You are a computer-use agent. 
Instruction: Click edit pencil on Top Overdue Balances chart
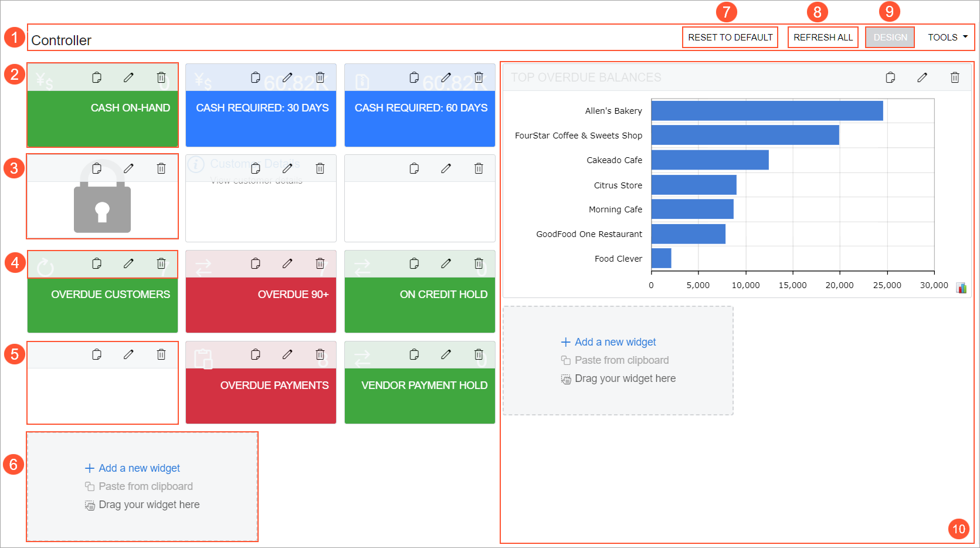pos(922,77)
